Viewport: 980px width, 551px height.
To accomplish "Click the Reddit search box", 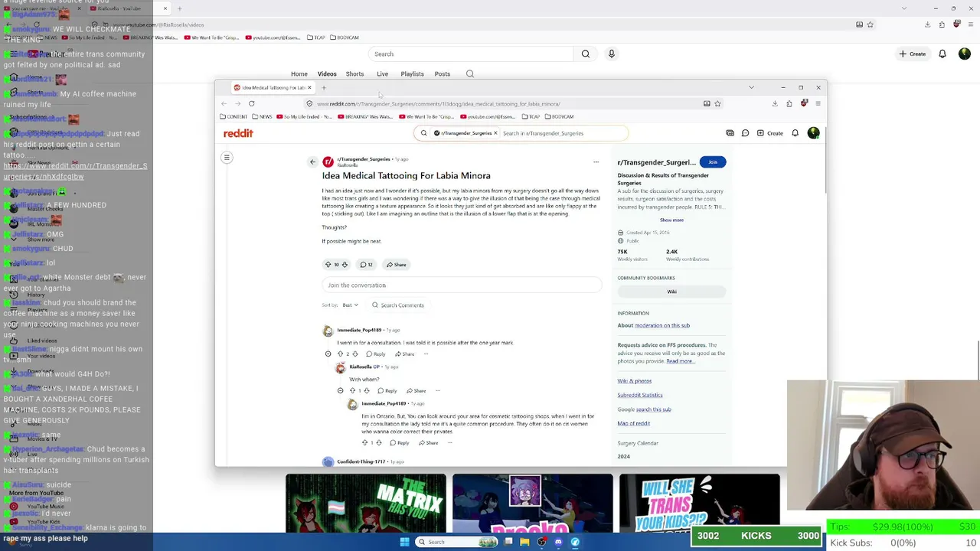I will [521, 133].
